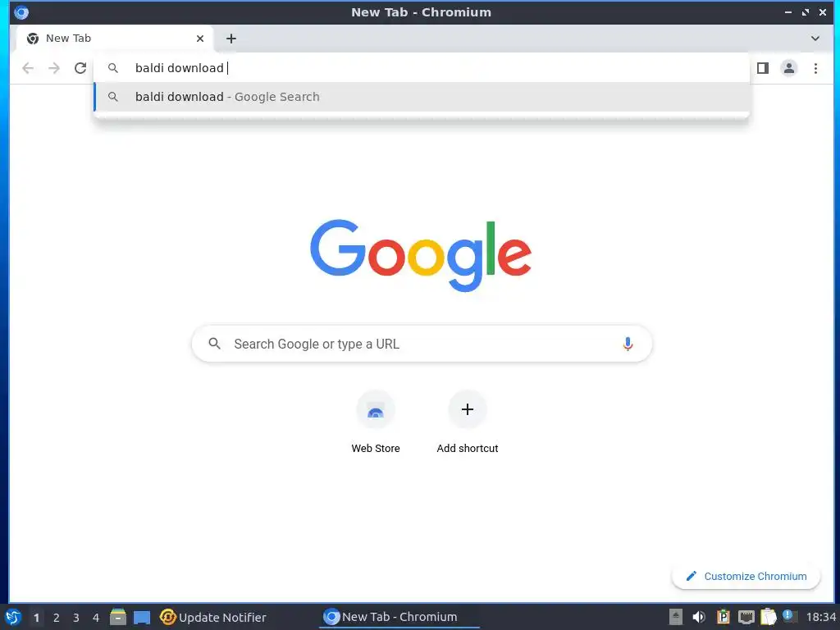
Task: Open the Update Notifier taskbar entry
Action: pos(213,617)
